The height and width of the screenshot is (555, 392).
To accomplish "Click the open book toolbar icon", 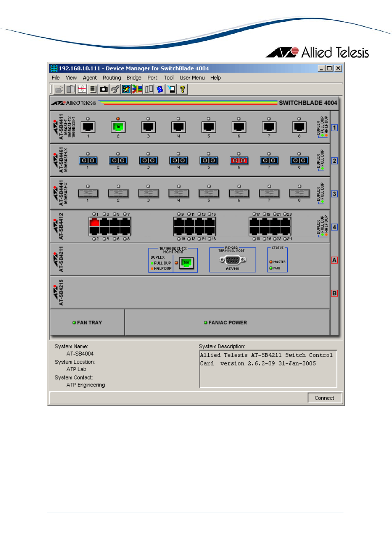I will click(71, 89).
